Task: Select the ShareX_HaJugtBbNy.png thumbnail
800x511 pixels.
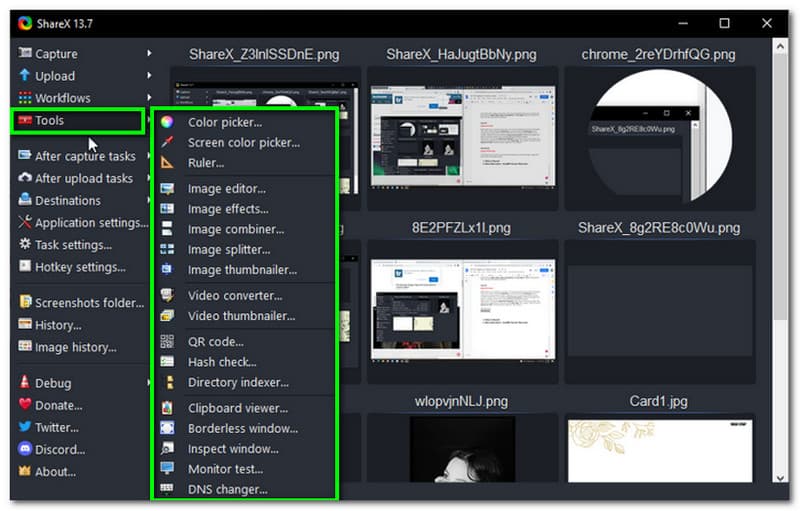Action: 462,138
